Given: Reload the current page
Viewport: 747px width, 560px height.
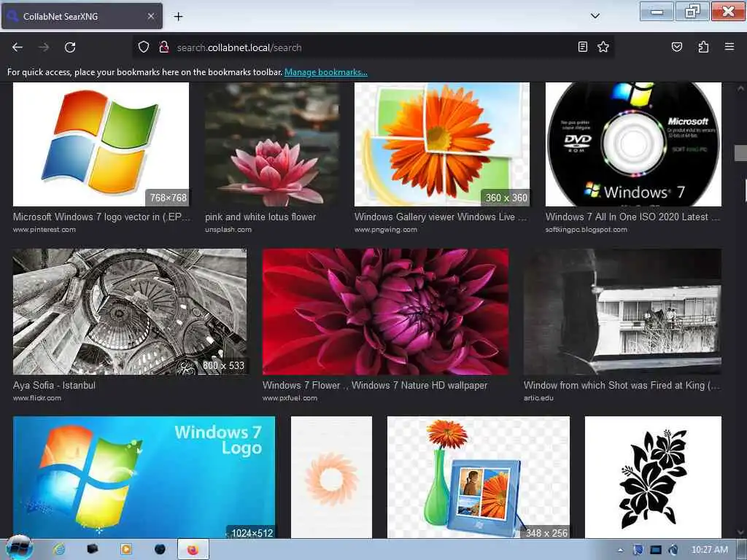Looking at the screenshot, I should tap(70, 47).
